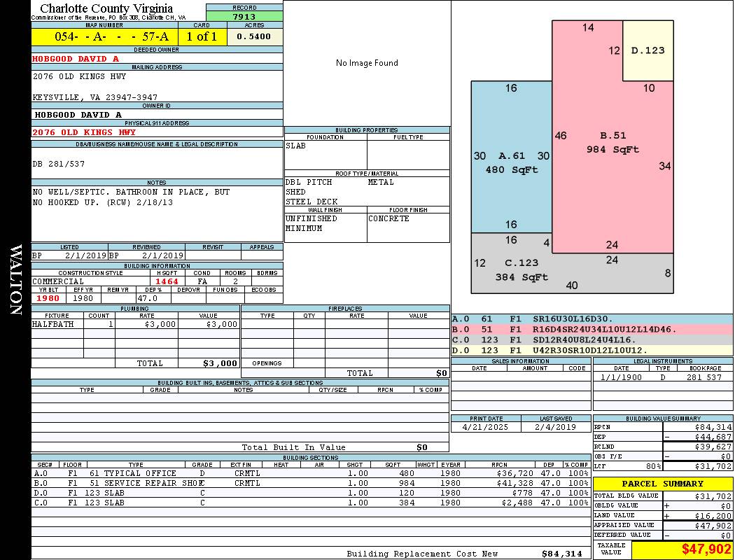735x560 pixels.
Task: Click the green record number 7913
Action: click(x=244, y=16)
